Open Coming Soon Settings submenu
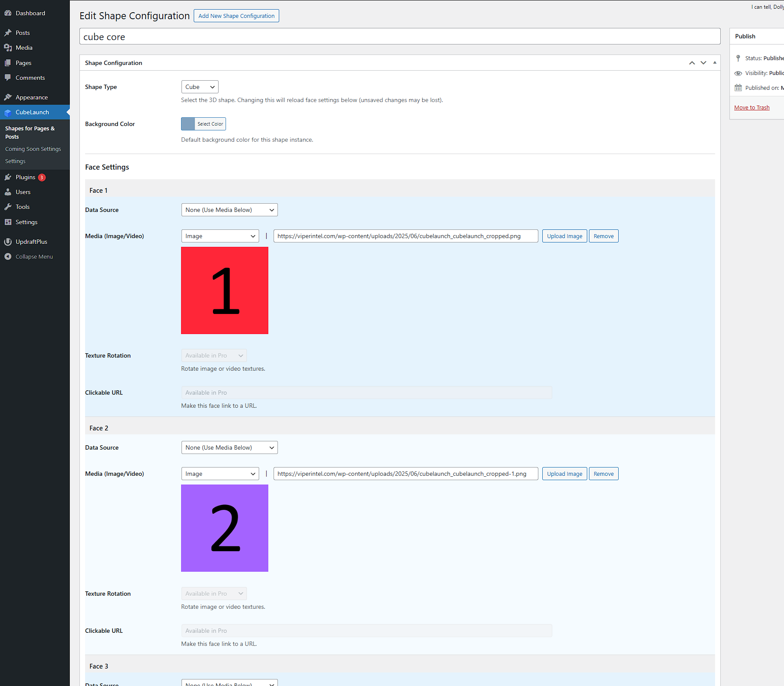 point(33,149)
